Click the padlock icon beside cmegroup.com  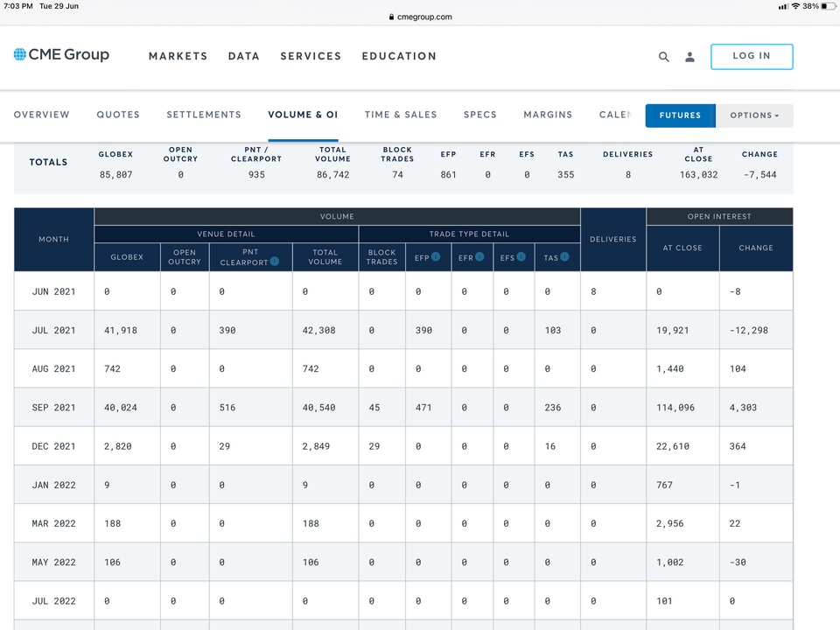point(392,17)
